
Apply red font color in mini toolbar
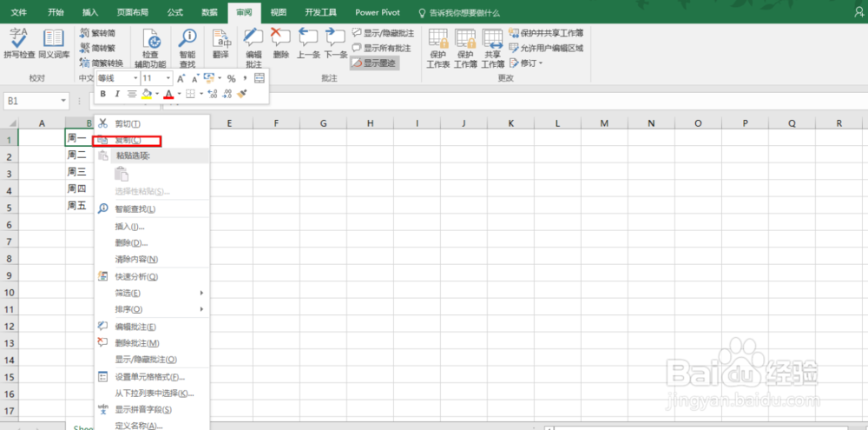[169, 94]
